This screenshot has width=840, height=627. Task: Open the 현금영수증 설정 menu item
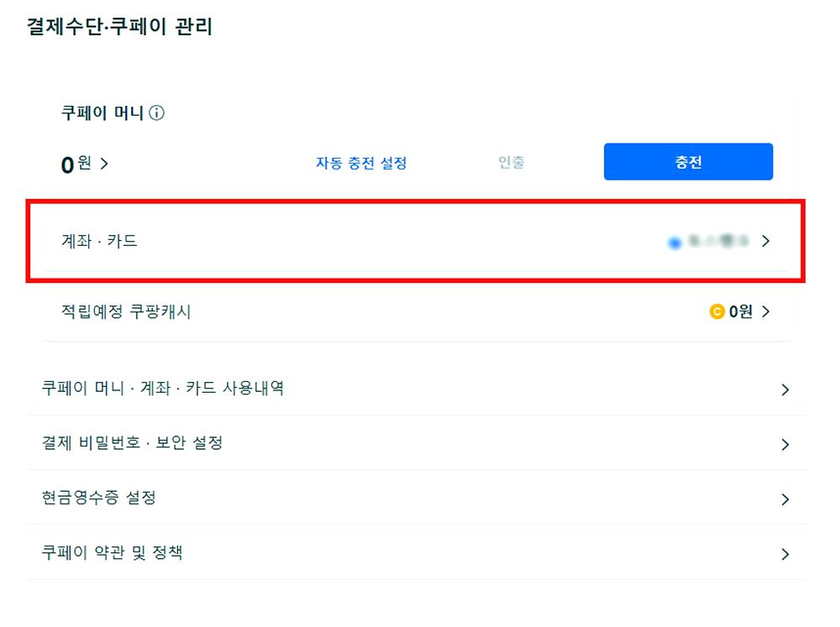click(99, 498)
